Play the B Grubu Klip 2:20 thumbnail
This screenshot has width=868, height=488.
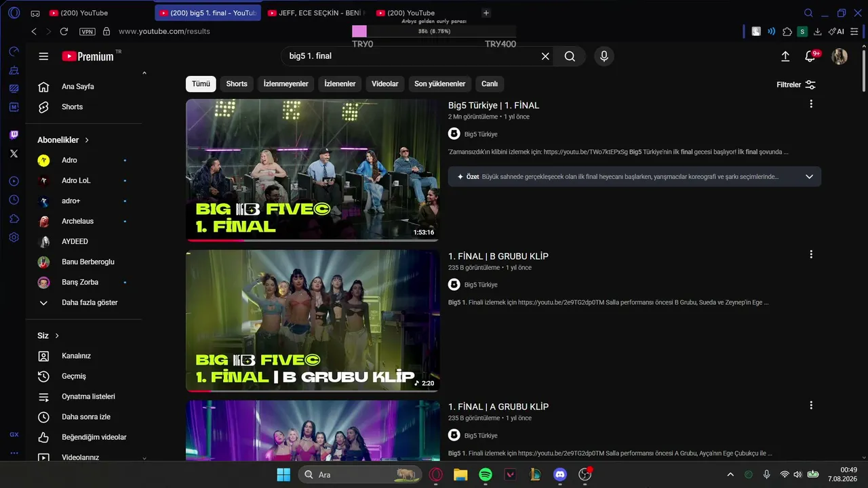[x=313, y=321]
